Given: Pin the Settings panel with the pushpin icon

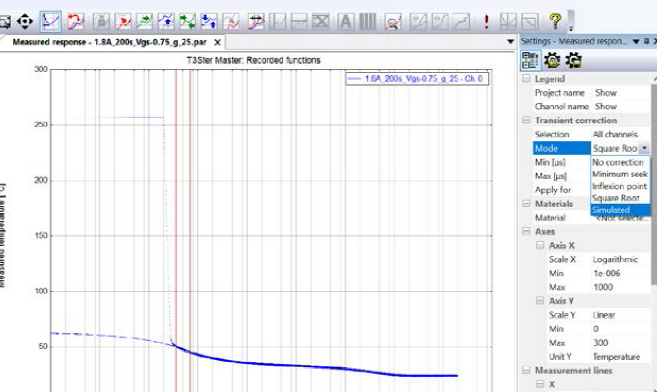Looking at the screenshot, I should tap(646, 41).
